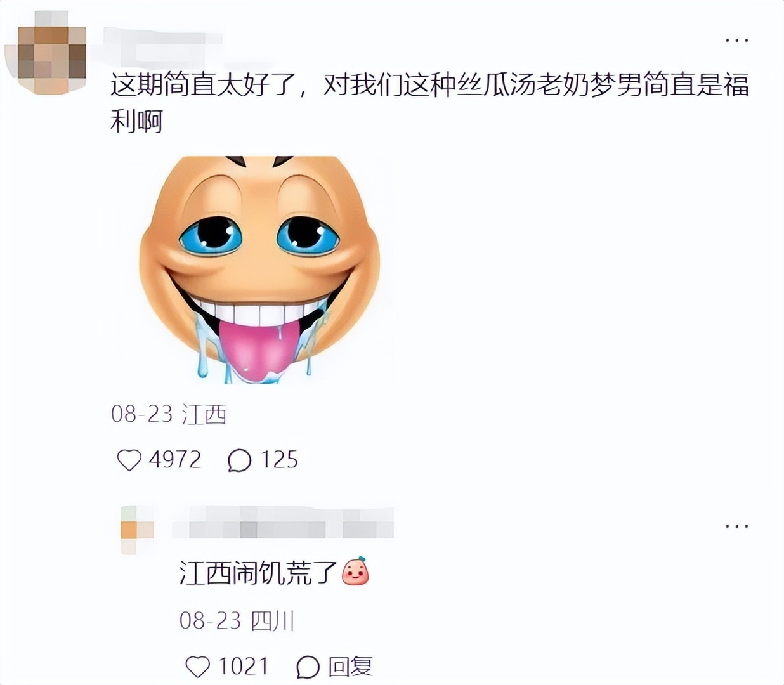Like the top comment with 4972 likes
Screen dimensions: 784x685
pos(129,460)
